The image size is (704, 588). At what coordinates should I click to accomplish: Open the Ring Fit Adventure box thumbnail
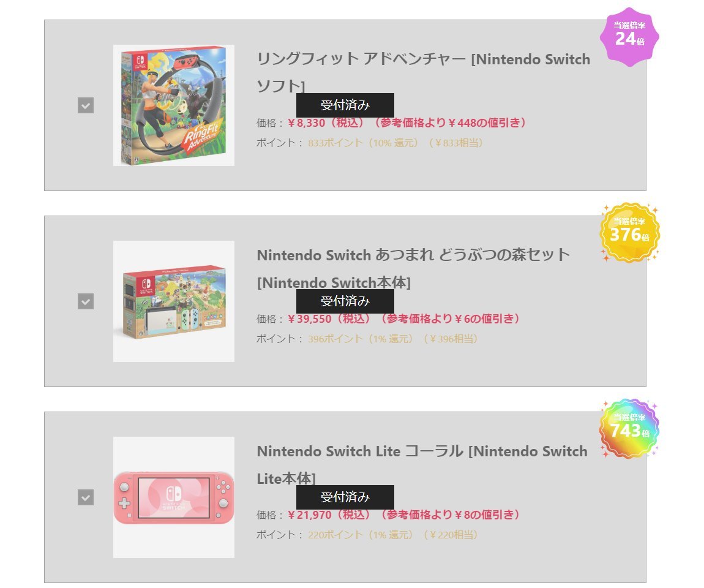[x=174, y=105]
